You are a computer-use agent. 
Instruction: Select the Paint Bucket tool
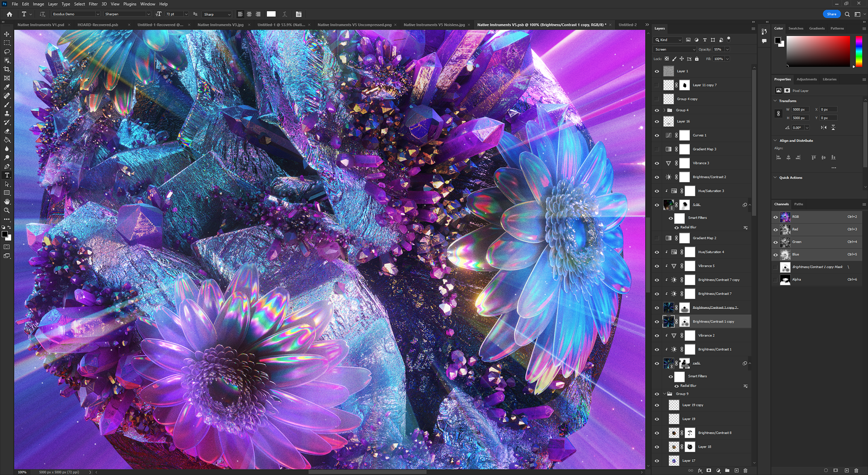7,140
